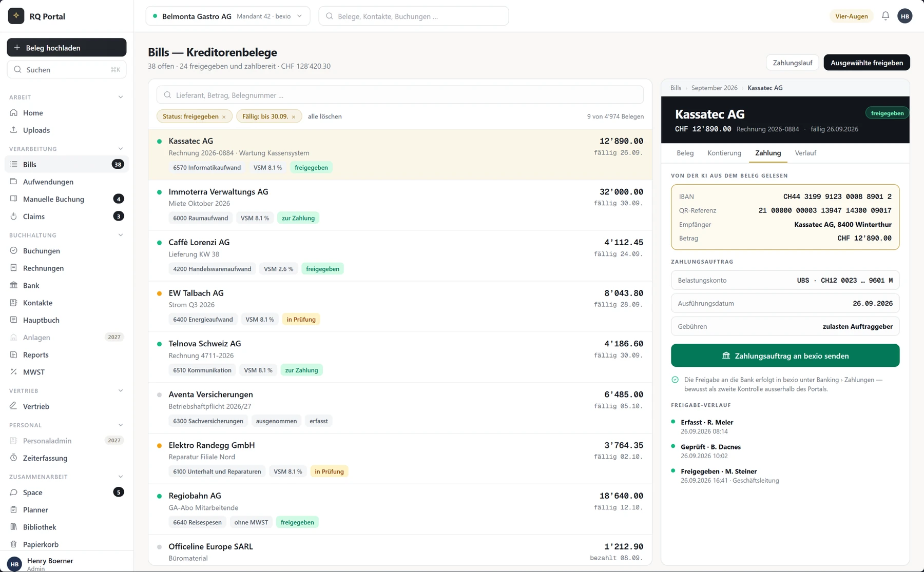The height and width of the screenshot is (572, 924).
Task: Collapse the ARBEIT sidebar section
Action: [x=121, y=97]
